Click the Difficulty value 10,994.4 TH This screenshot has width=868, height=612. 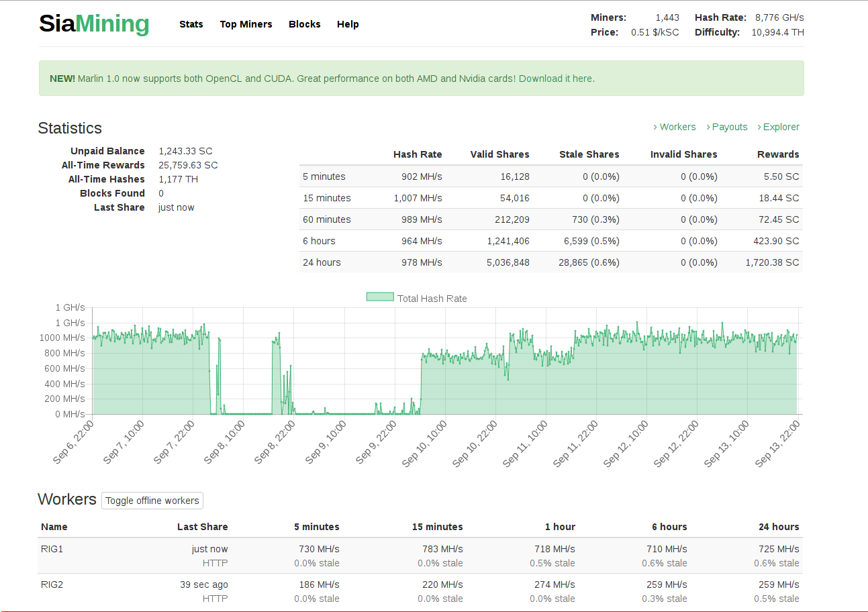tap(777, 32)
